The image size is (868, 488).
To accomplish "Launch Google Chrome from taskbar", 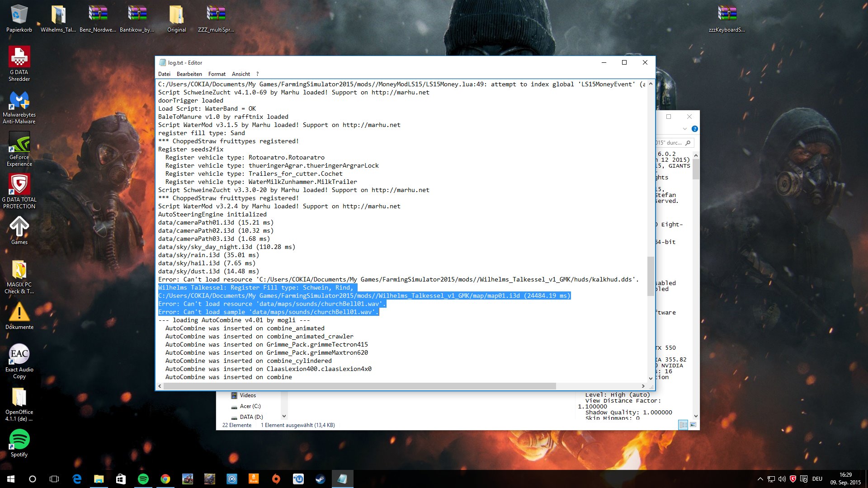I will click(165, 479).
